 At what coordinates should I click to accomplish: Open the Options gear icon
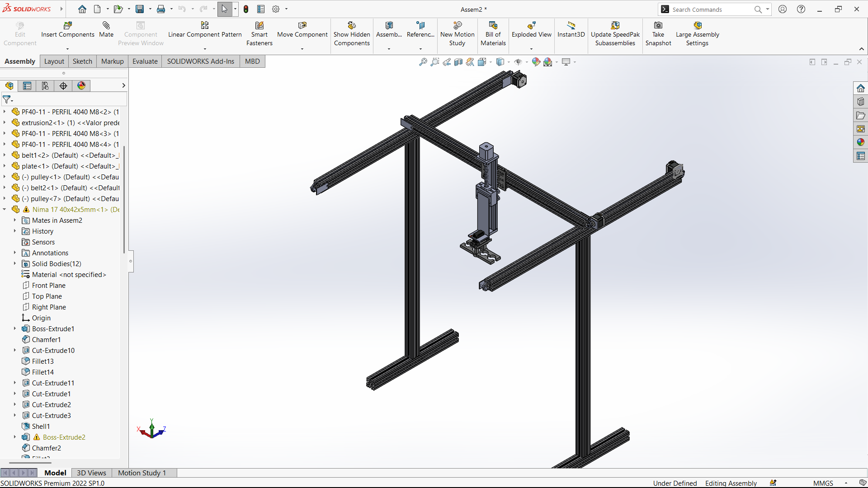[x=276, y=9]
